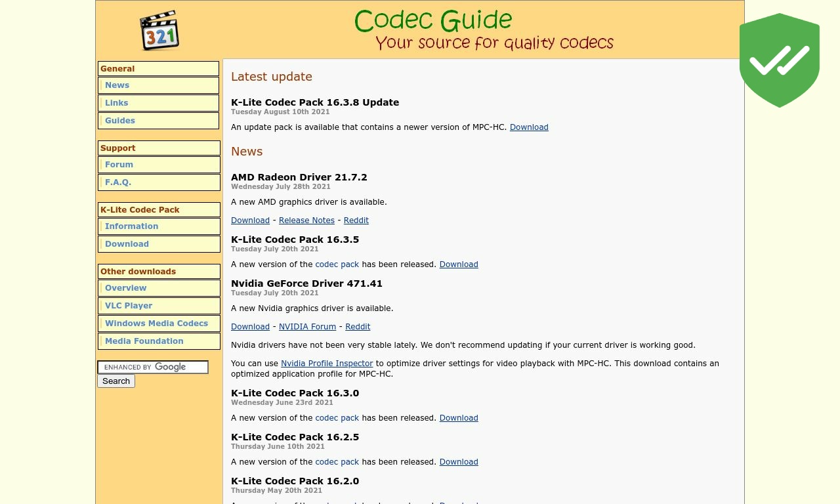This screenshot has width=840, height=504.
Task: Open codec pack link under K-Lite 16.3.0
Action: (x=337, y=418)
